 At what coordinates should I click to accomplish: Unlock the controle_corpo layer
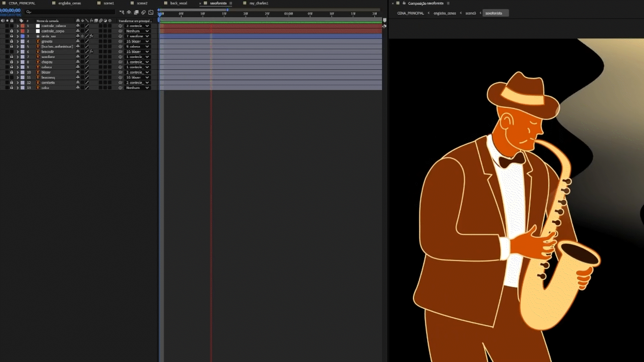11,31
